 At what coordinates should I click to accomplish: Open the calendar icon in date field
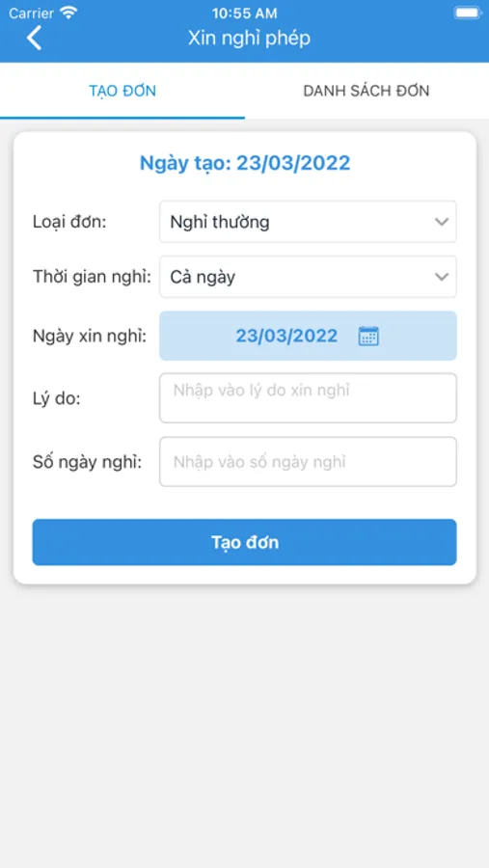[x=368, y=336]
